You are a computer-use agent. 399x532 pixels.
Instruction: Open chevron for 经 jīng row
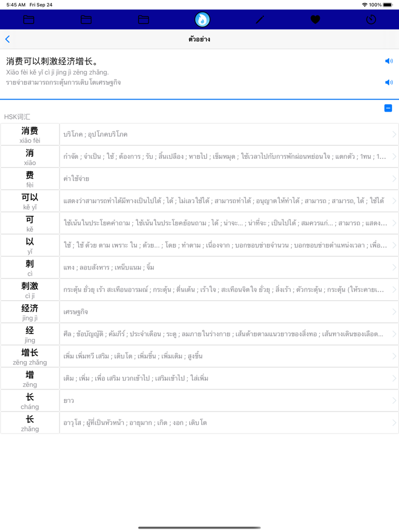(394, 334)
